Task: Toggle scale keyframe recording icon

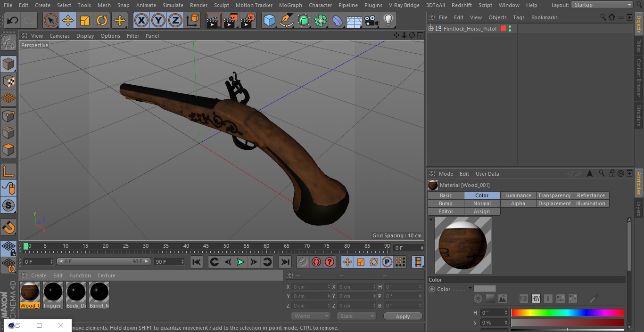Action: click(x=361, y=262)
